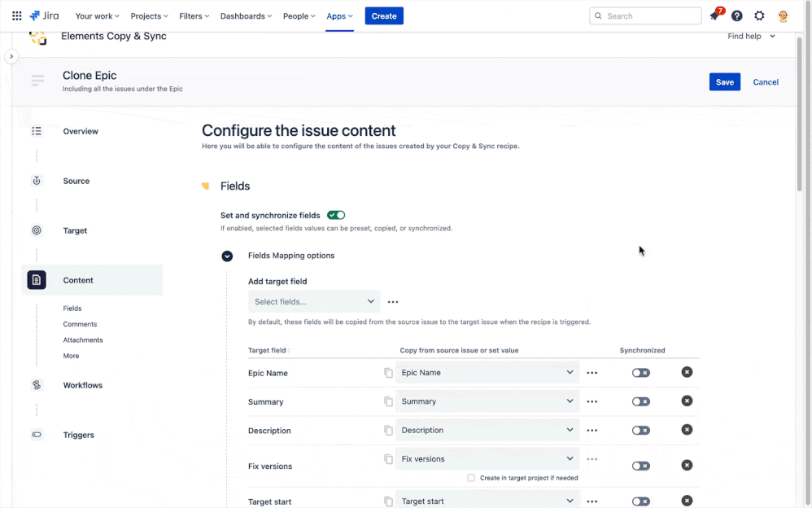The height and width of the screenshot is (508, 812).
Task: Open the Help question mark icon
Action: (x=737, y=16)
